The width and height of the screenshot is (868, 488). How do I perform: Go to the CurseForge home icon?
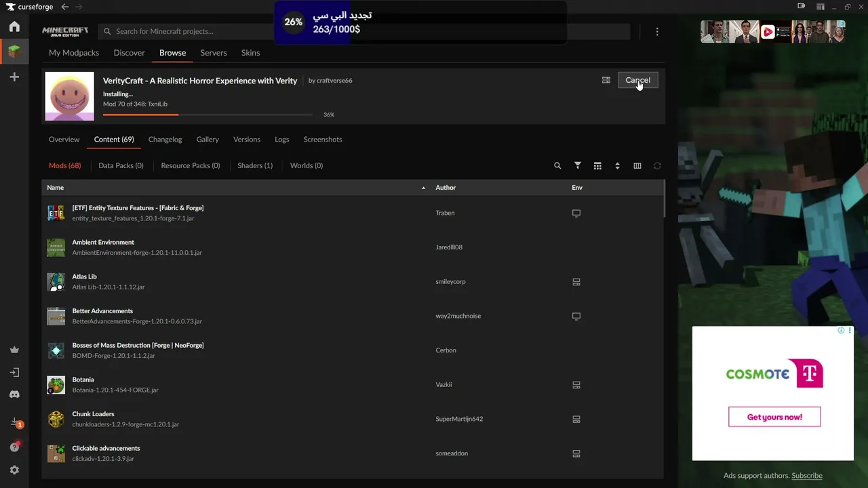pos(14,27)
